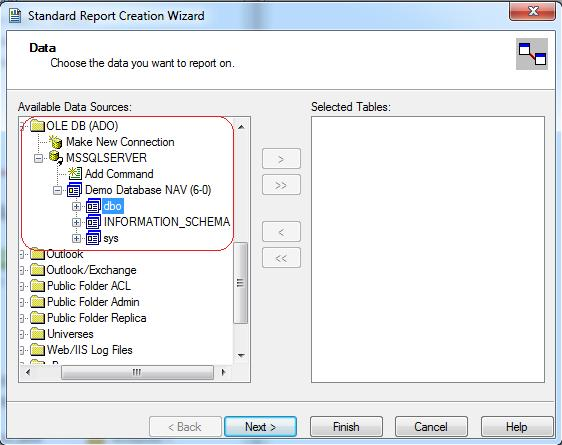Select the Universes data source
Viewport: 562px width, 445px height.
[70, 334]
